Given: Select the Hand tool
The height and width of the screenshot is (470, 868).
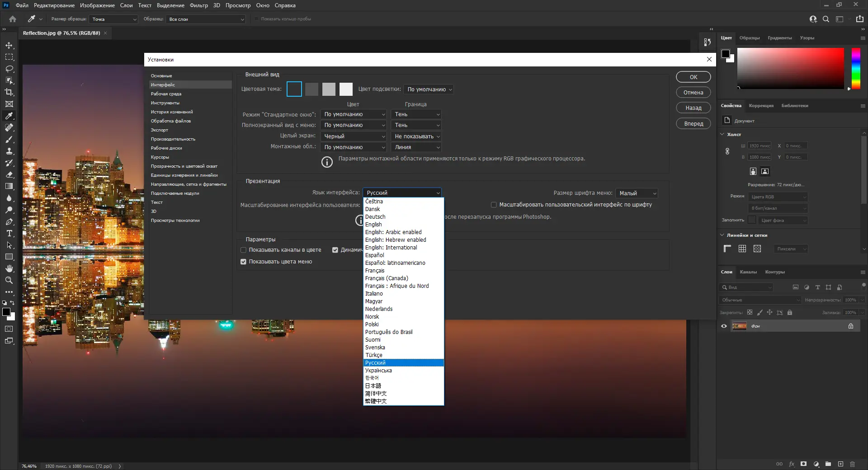Looking at the screenshot, I should coord(9,268).
